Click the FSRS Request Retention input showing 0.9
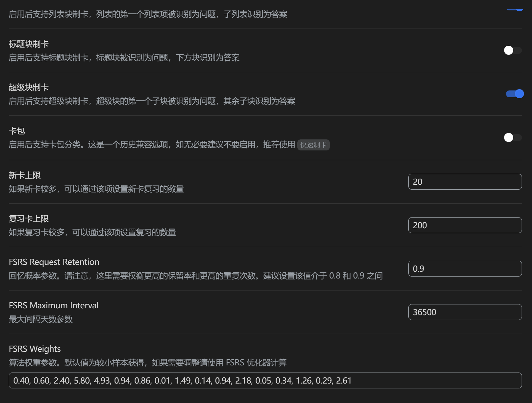This screenshot has width=532, height=403. pos(465,268)
